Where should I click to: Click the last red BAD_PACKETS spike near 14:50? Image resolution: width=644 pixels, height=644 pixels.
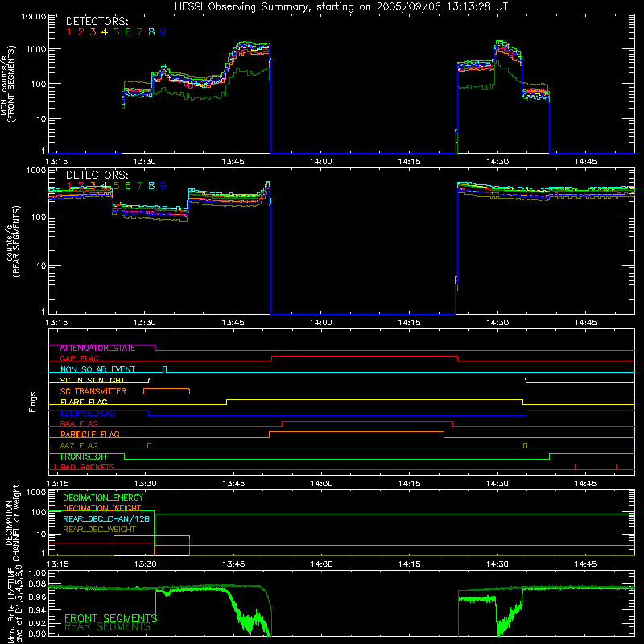617,467
